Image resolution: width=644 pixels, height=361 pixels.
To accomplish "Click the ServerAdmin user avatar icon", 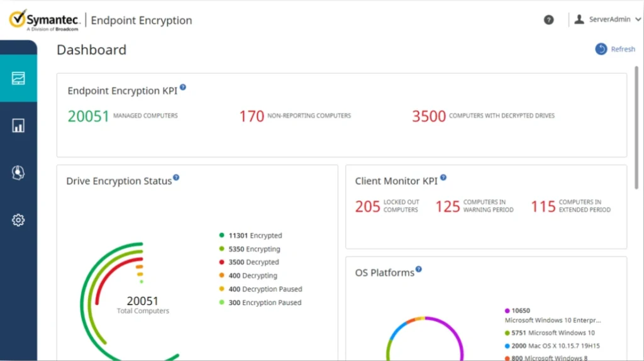I will click(579, 19).
